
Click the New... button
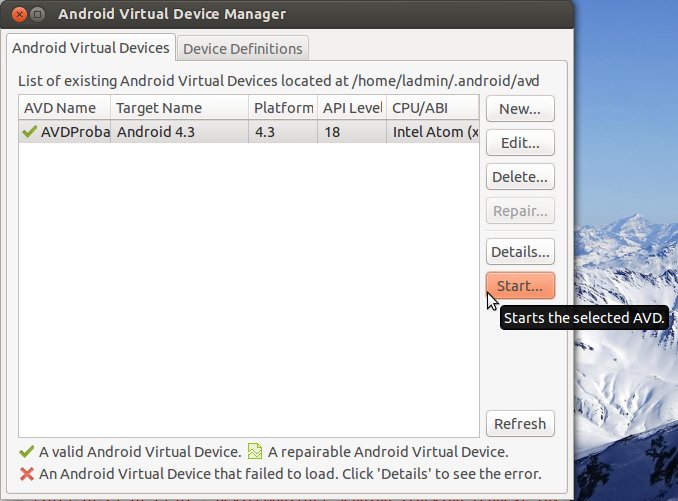520,109
